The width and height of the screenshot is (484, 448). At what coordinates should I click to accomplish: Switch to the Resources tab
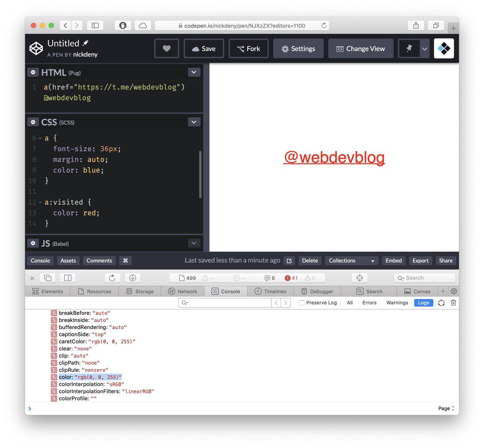click(95, 291)
